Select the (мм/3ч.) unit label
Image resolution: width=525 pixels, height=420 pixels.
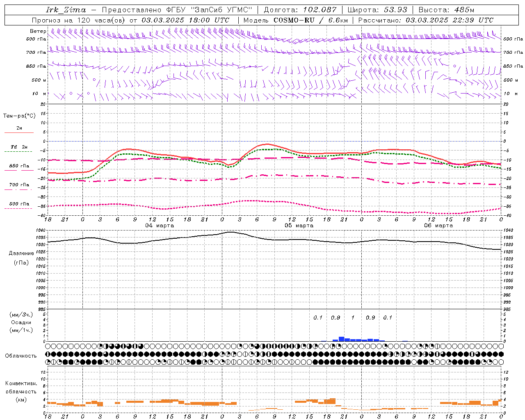tap(21, 315)
